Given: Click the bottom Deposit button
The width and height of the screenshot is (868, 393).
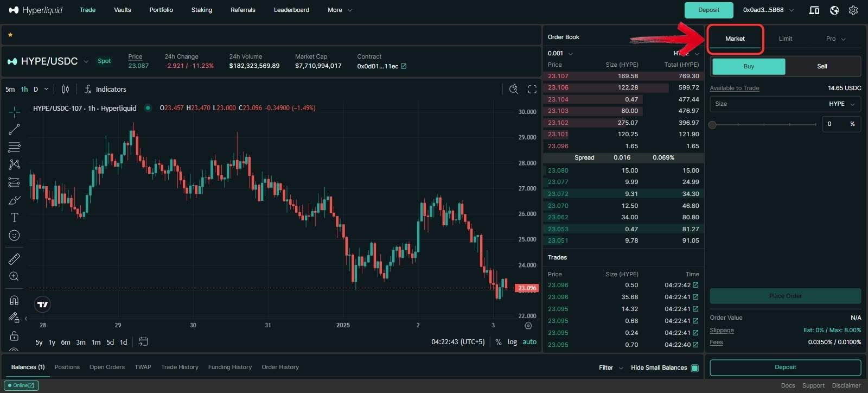Looking at the screenshot, I should [786, 367].
